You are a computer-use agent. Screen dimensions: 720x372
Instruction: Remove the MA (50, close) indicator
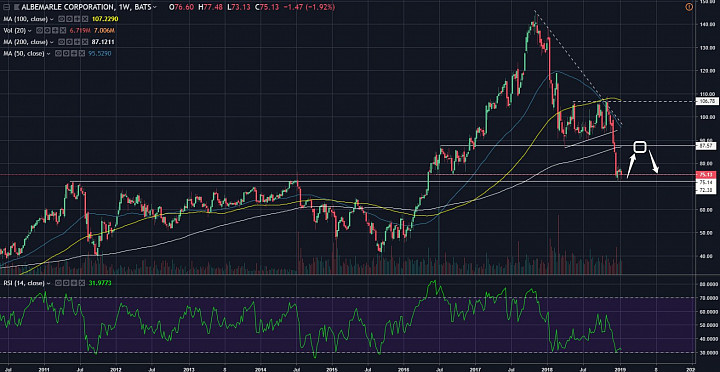tap(82, 54)
